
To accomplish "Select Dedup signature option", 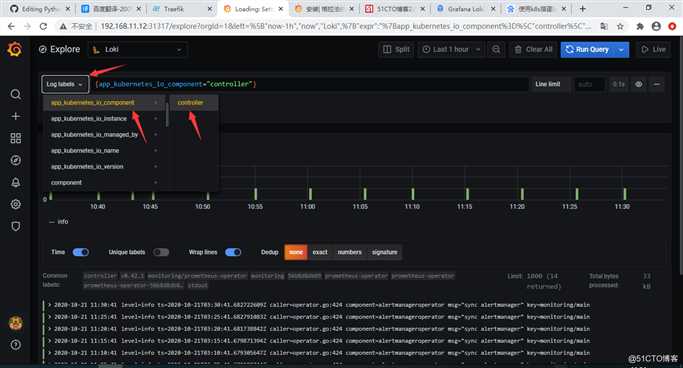I will click(x=384, y=252).
